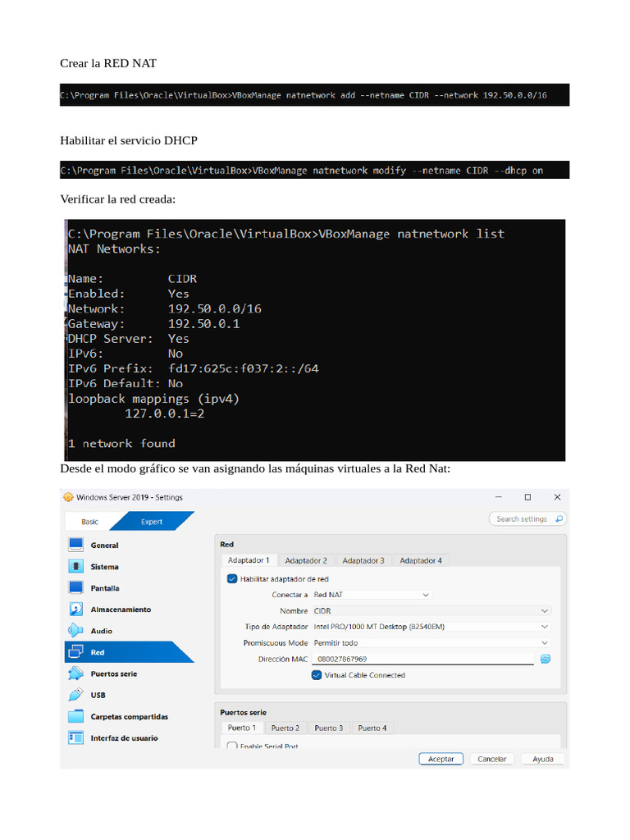
Task: Click the VirtualBox gear icon in title bar
Action: pos(68,497)
